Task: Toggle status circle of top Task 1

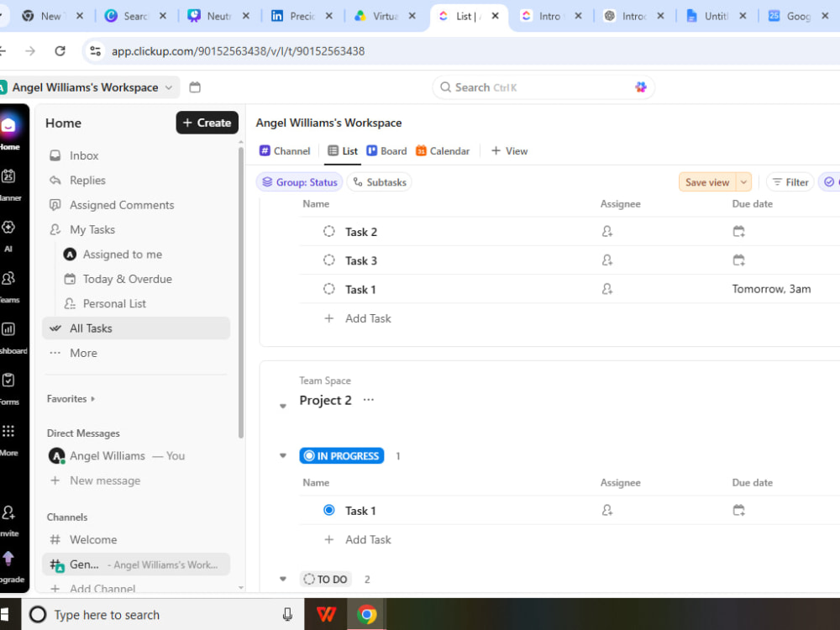Action: tap(329, 289)
